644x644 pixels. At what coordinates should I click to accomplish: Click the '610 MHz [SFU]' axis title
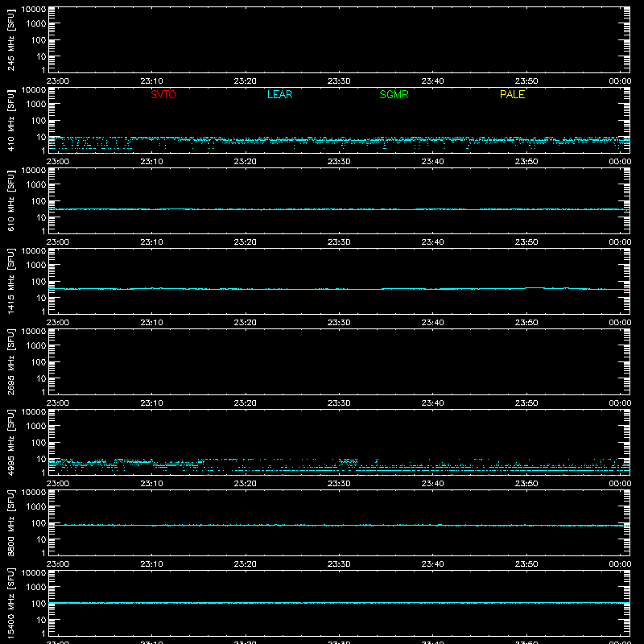click(10, 201)
